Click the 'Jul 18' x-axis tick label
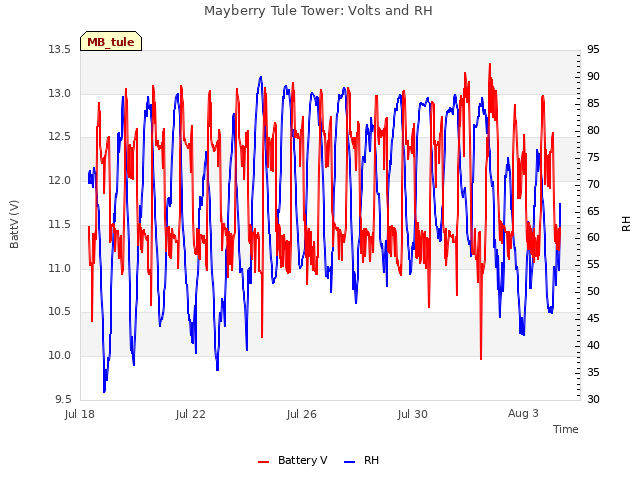The height and width of the screenshot is (480, 640). click(80, 414)
